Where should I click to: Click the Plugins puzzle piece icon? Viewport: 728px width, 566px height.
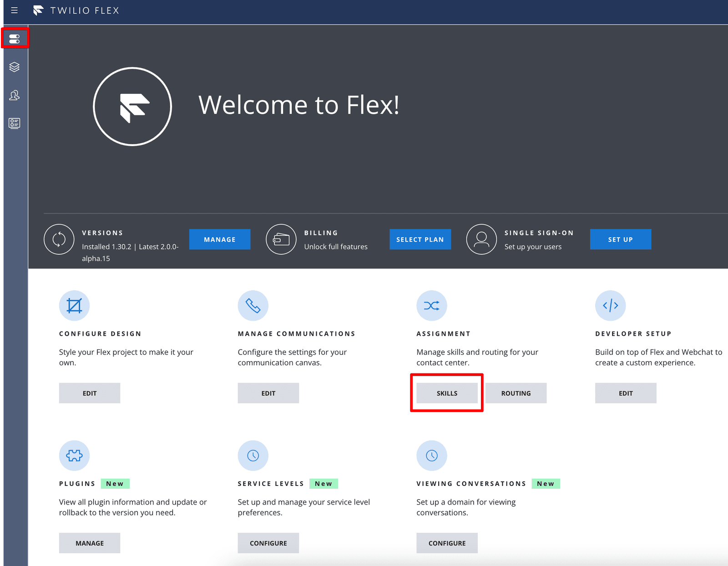point(74,455)
